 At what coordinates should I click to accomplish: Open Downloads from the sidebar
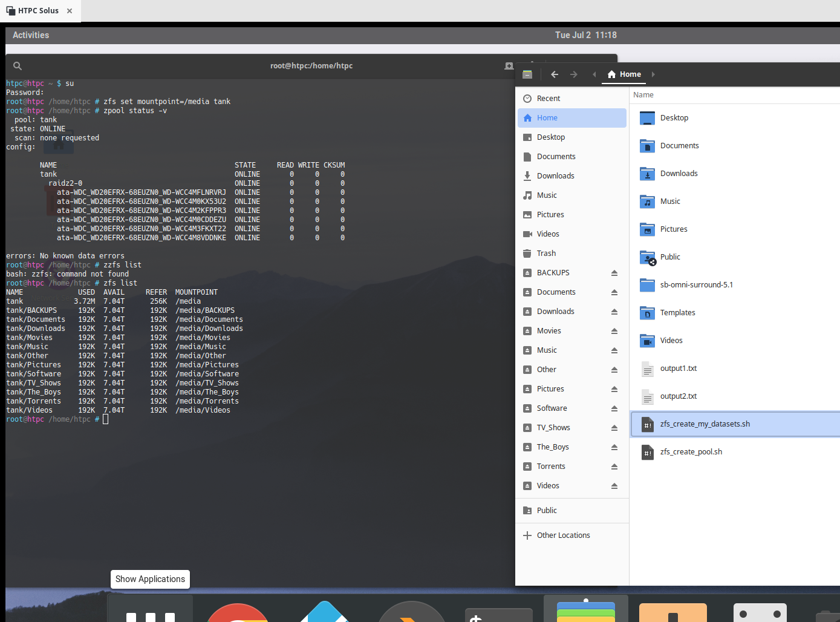[556, 175]
